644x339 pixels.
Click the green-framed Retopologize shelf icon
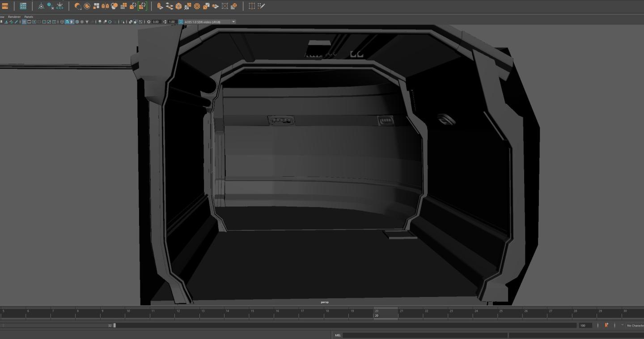tap(142, 6)
